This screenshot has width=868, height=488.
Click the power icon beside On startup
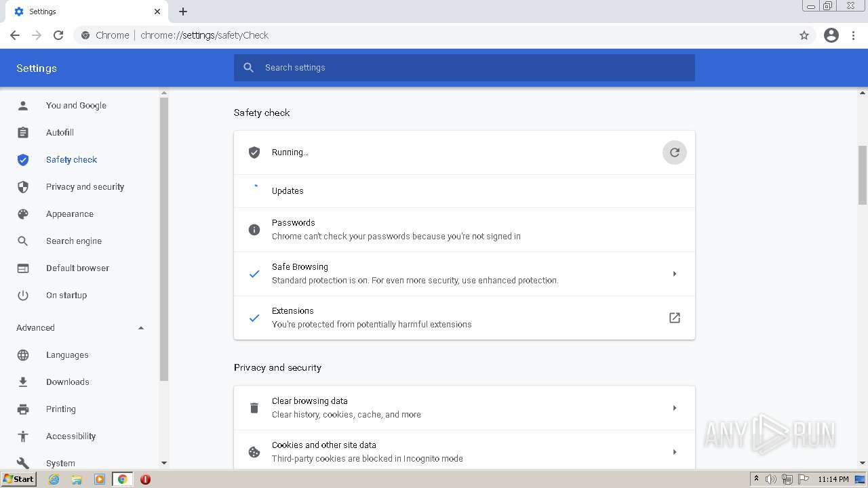pyautogui.click(x=23, y=296)
